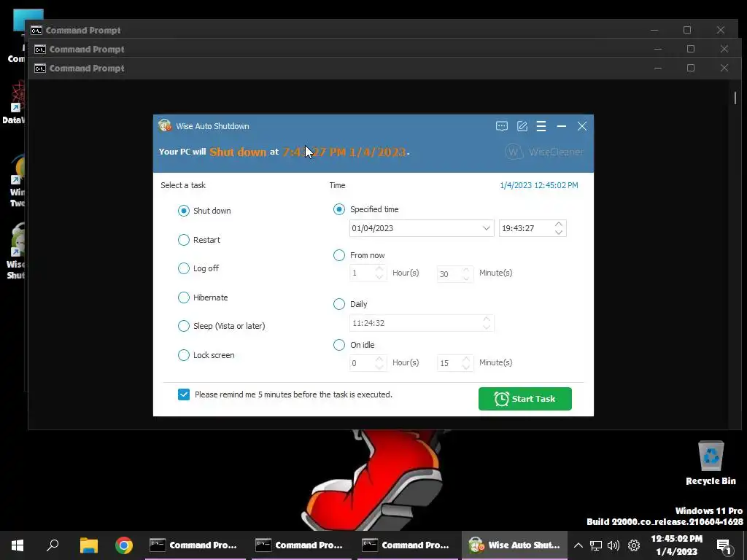The height and width of the screenshot is (560, 747).
Task: Expand the 01/04/2023 date dropdown
Action: [486, 228]
